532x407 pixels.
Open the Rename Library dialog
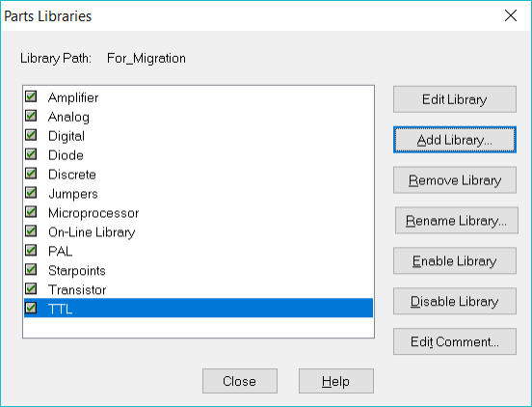(456, 221)
